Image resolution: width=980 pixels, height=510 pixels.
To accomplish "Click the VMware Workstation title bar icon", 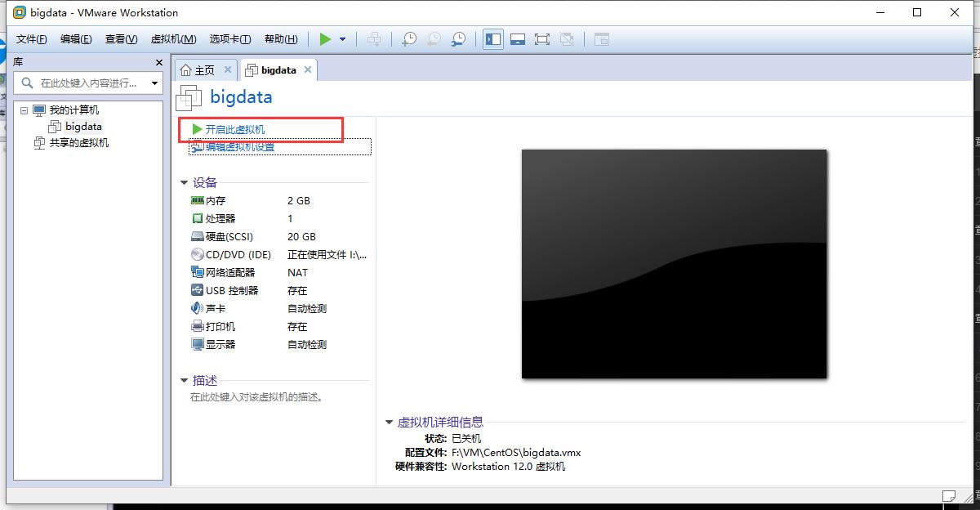I will (x=20, y=12).
